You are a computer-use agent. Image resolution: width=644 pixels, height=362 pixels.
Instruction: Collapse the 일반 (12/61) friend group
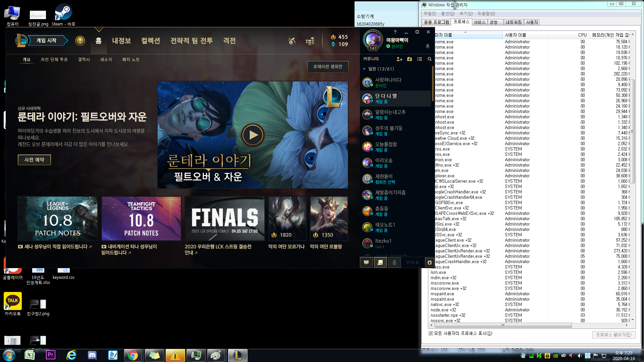[364, 69]
